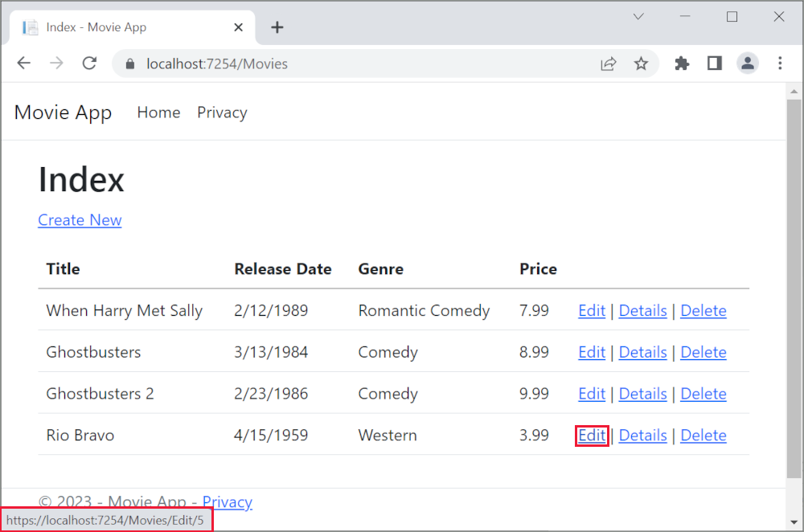Viewport: 804px width, 532px height.
Task: Bookmark this page with the star icon
Action: pos(642,63)
